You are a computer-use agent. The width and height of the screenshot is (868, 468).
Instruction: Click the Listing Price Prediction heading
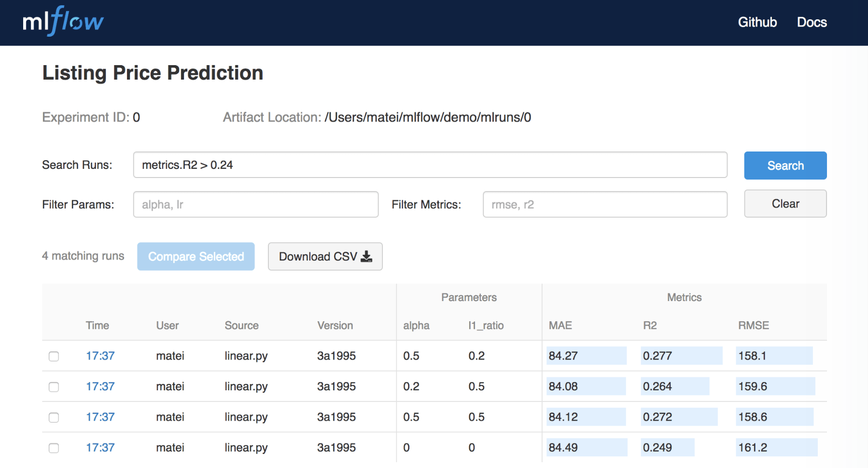[x=153, y=73]
